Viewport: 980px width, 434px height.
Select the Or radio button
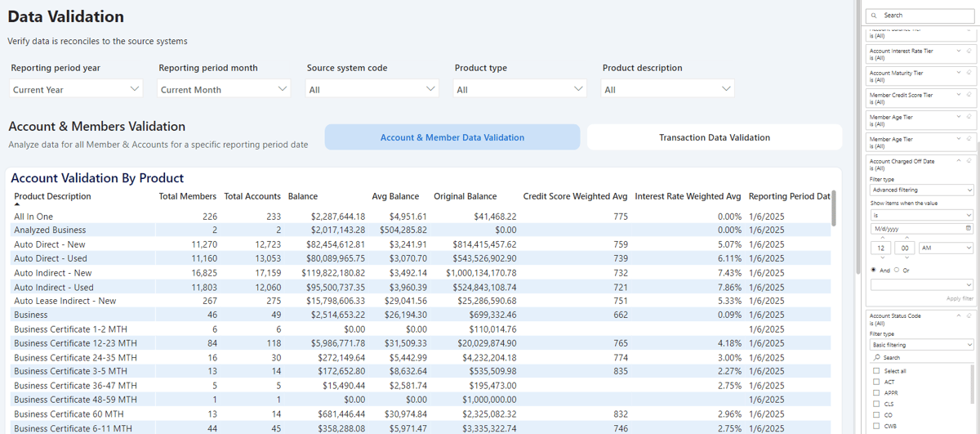coord(897,270)
